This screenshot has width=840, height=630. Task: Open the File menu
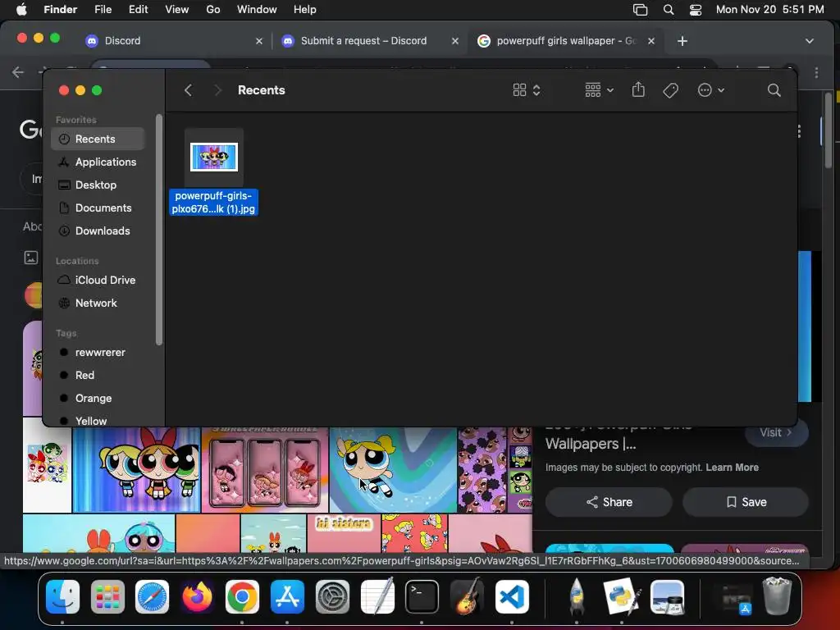click(103, 10)
